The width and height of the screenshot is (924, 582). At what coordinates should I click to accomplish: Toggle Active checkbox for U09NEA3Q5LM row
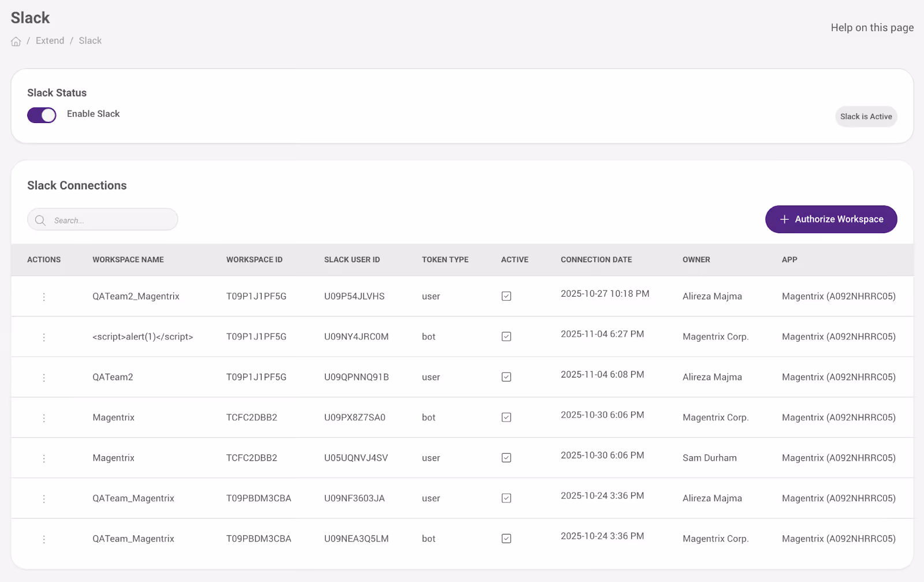(x=506, y=539)
